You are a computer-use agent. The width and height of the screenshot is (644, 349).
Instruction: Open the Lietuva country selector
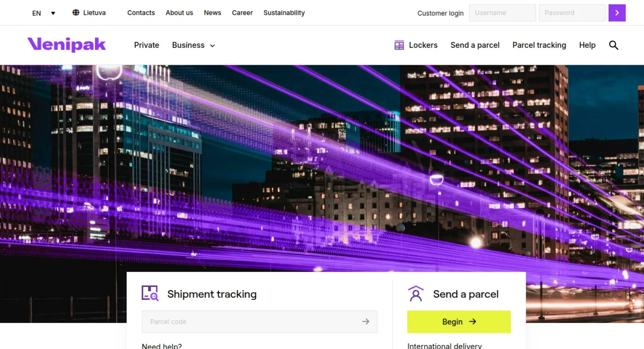[94, 13]
